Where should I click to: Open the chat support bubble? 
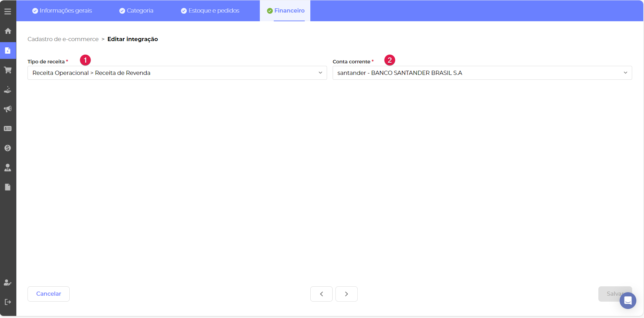coord(628,300)
